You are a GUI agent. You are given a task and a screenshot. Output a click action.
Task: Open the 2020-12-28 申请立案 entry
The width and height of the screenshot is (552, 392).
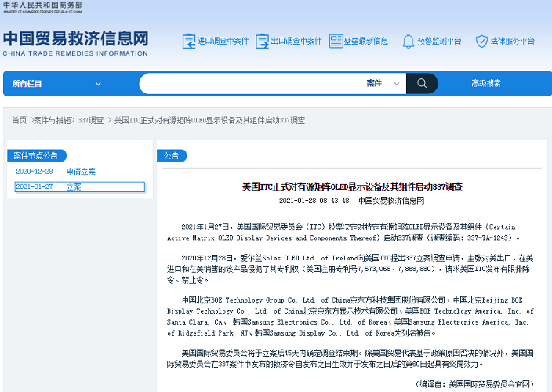point(56,172)
